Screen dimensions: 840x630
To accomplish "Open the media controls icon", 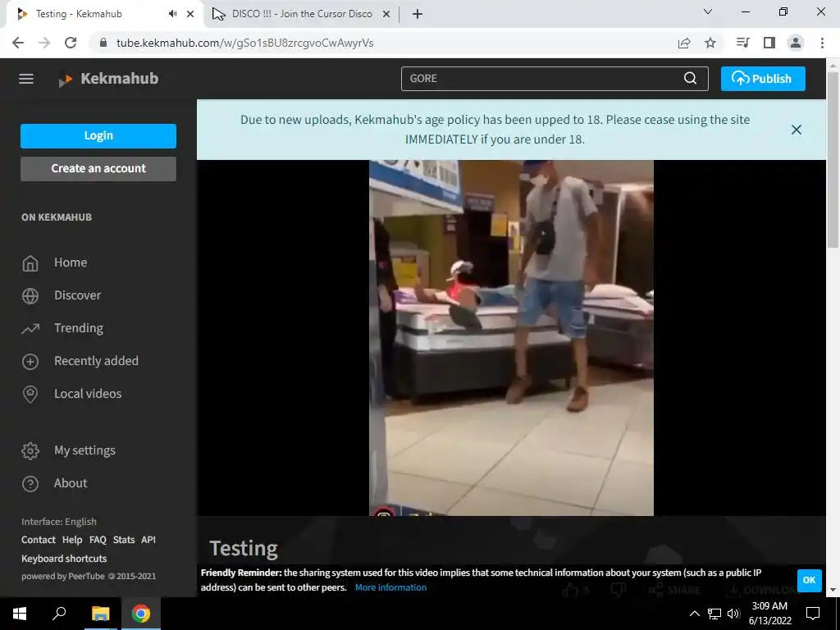I will [742, 43].
